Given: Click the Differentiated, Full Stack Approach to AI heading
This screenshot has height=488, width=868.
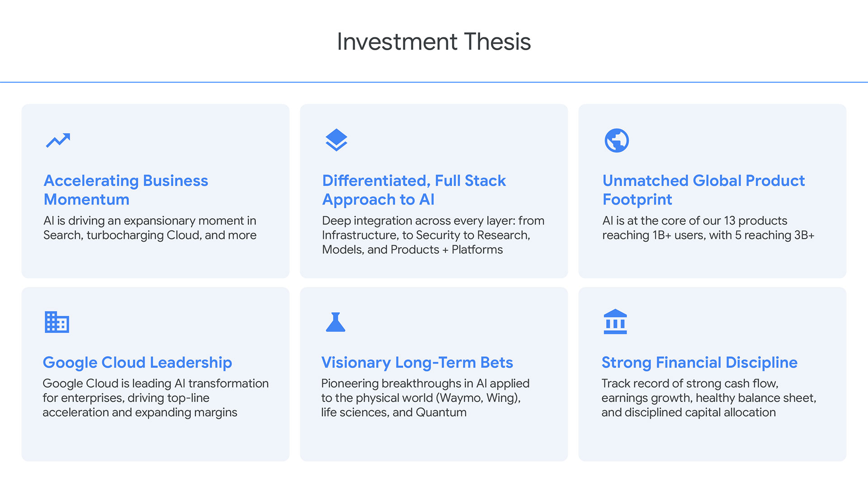Looking at the screenshot, I should [414, 190].
